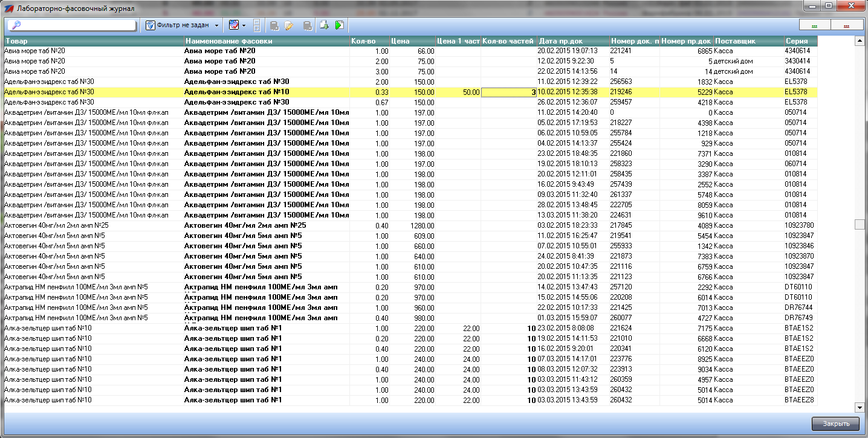Click the scrollbar down arrow

point(859,407)
